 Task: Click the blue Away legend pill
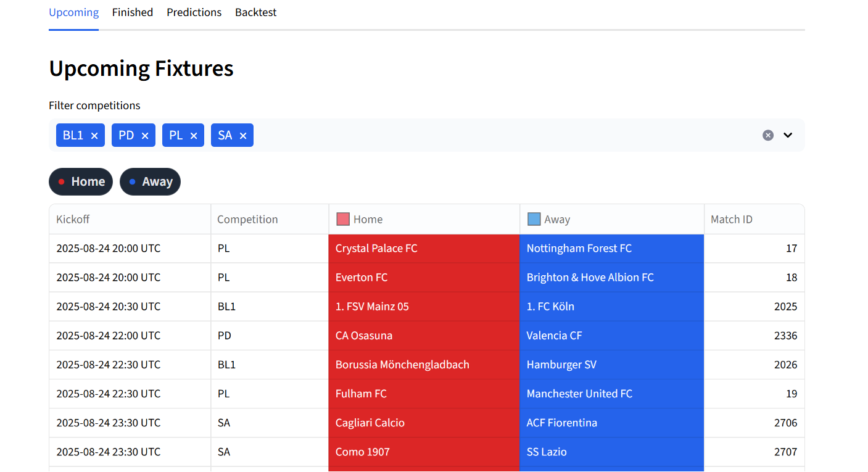(150, 181)
